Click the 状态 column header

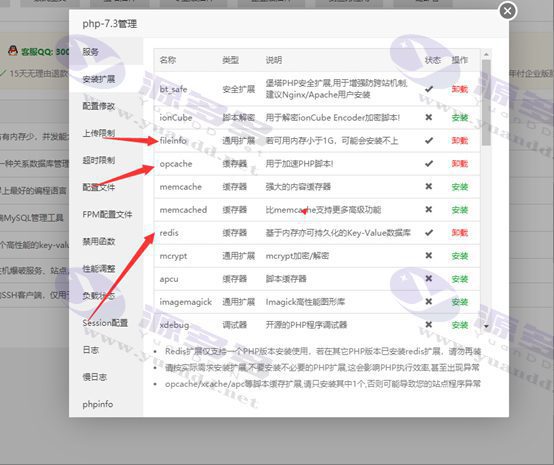[432, 60]
